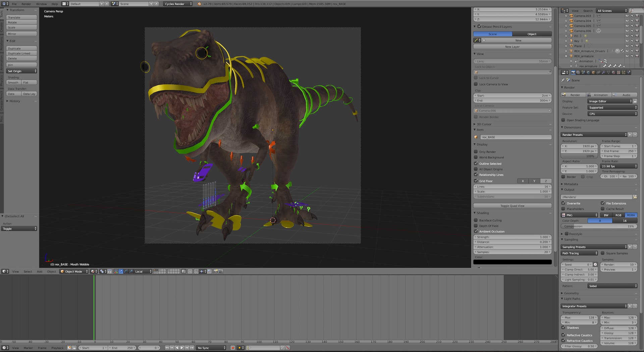Open the Object Data tab (triangle icon)

[608, 72]
